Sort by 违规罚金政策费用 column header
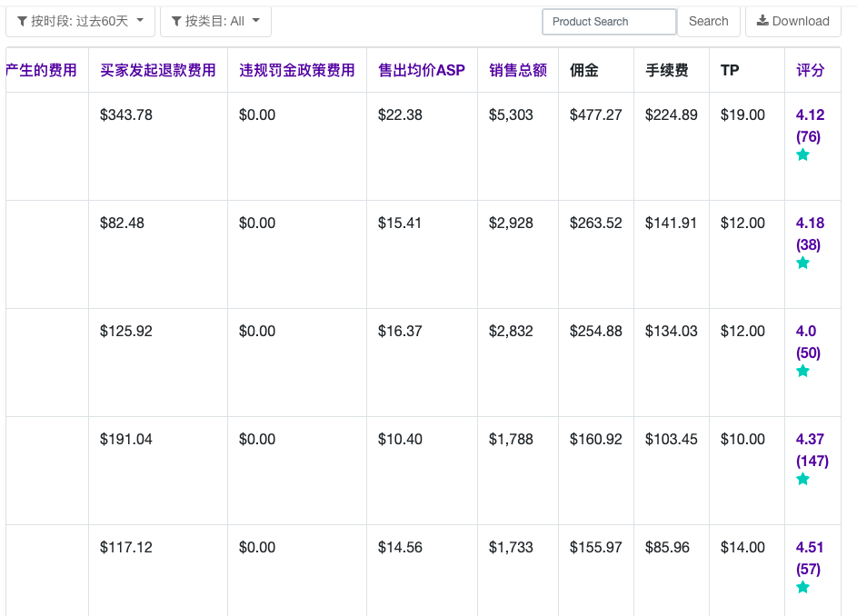857x616 pixels. tap(296, 70)
